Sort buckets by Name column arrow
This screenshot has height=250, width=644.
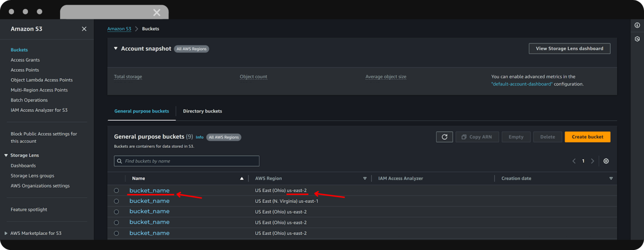coord(242,178)
